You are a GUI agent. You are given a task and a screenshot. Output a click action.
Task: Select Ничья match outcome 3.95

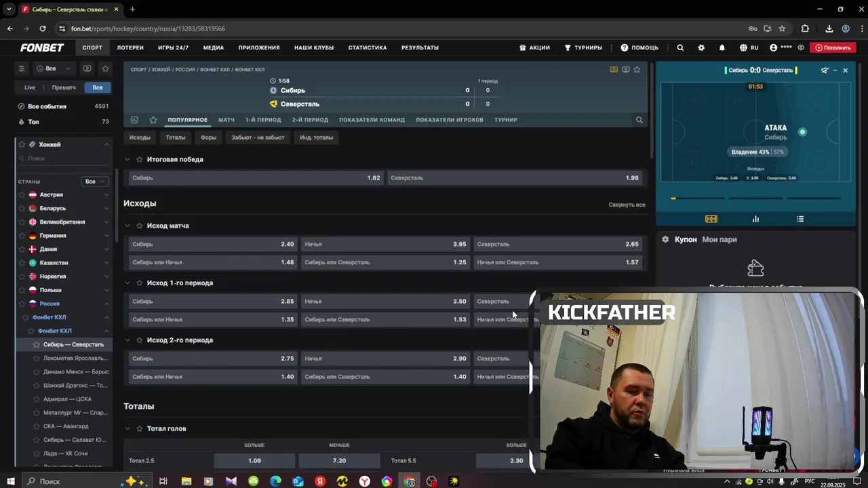385,244
